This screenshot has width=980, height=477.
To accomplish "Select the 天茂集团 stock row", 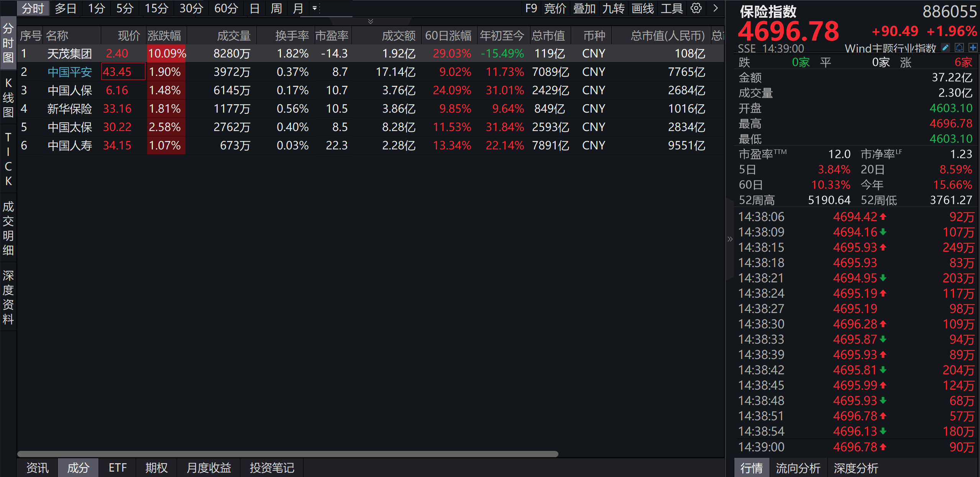I will 370,53.
